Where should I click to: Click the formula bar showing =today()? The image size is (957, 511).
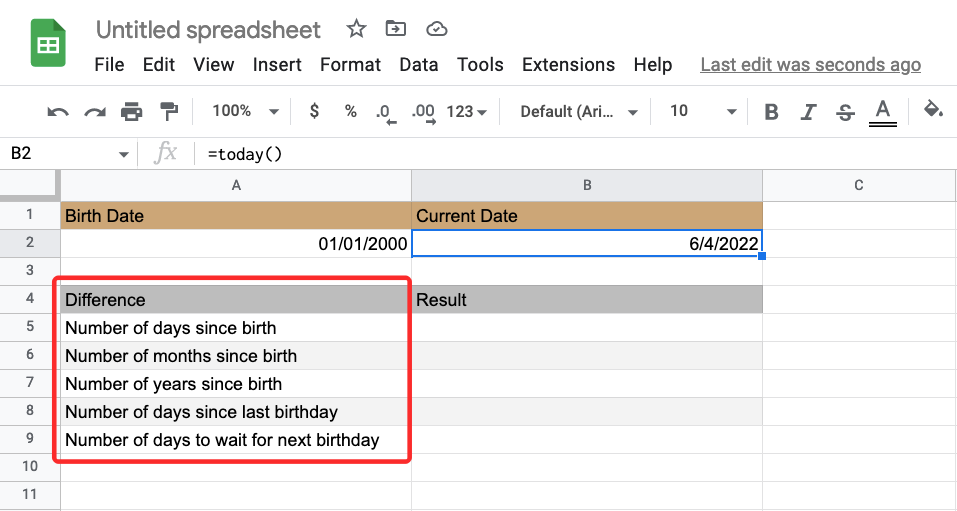pos(574,154)
